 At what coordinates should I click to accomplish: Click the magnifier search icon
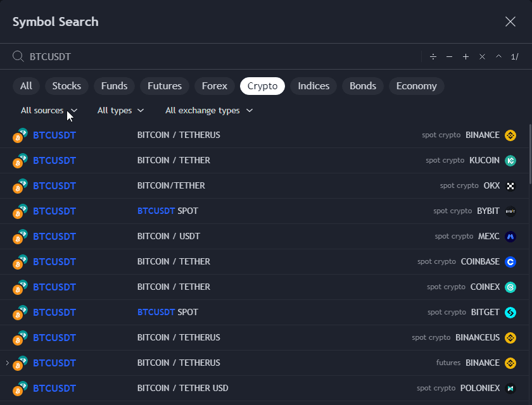coord(18,57)
